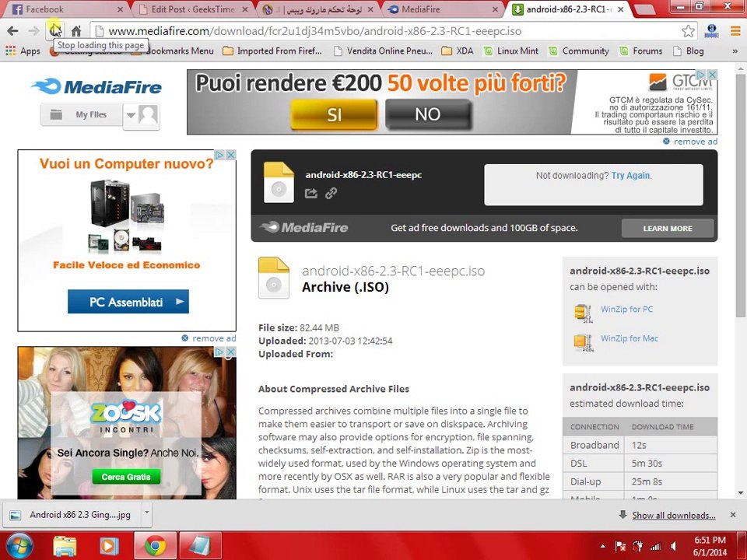This screenshot has width=747, height=560.
Task: Open XDA bookmarks folder
Action: click(458, 51)
